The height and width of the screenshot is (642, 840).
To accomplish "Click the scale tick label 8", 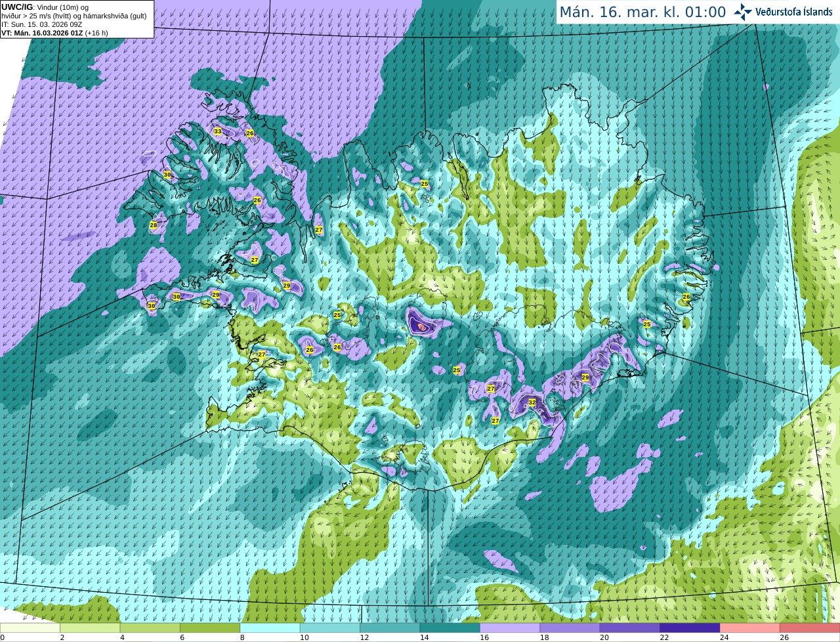I will tap(242, 637).
